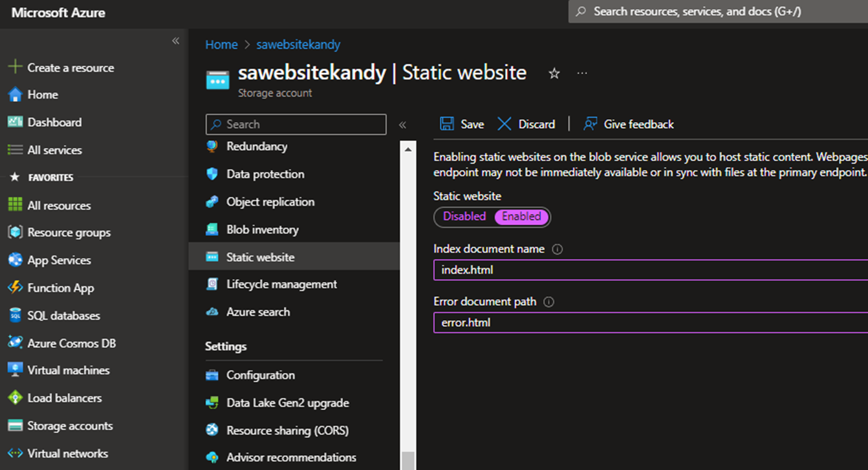Screen dimensions: 868x470
Task: Click the Data protection shield icon
Action: pyautogui.click(x=212, y=174)
